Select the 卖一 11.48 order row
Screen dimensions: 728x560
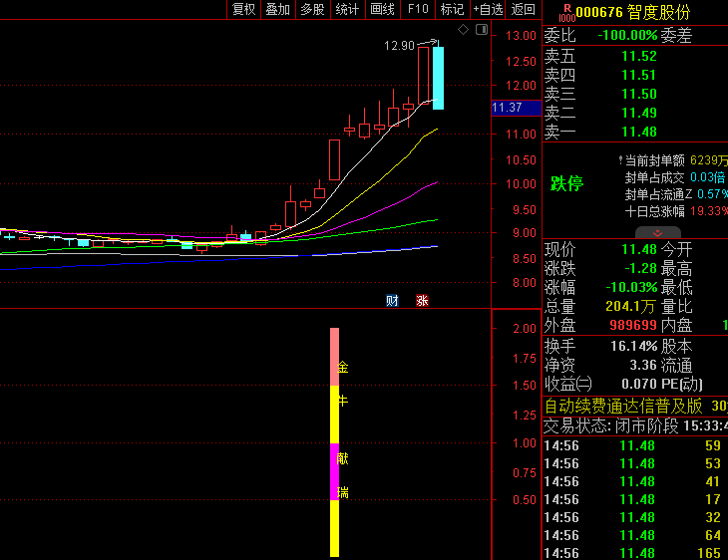[x=635, y=133]
